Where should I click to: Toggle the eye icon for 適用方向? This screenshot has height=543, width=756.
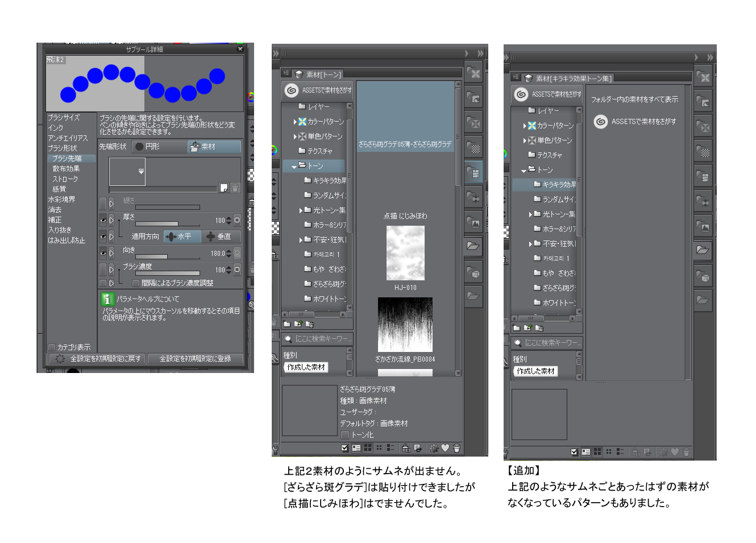coord(103,236)
